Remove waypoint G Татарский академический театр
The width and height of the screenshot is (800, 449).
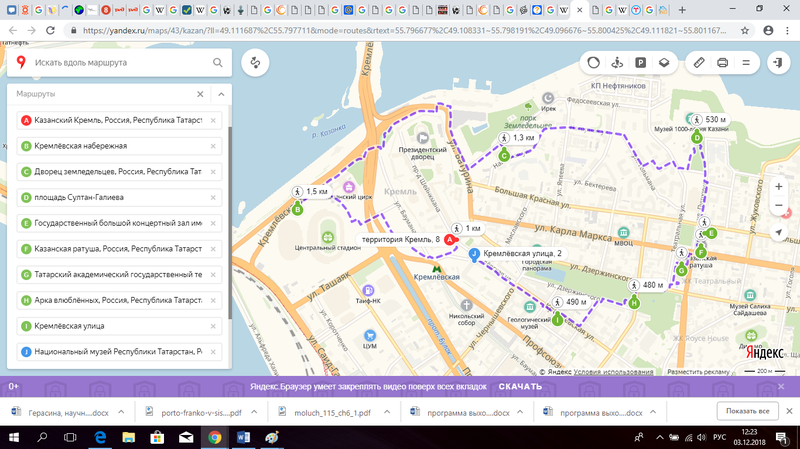(x=213, y=275)
